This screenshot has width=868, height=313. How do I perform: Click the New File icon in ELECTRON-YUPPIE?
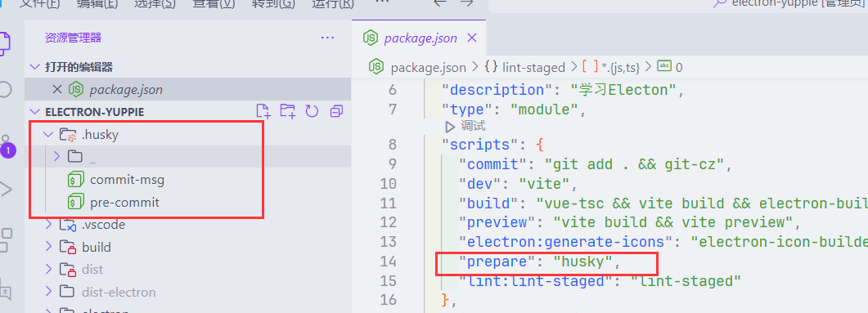click(x=263, y=112)
